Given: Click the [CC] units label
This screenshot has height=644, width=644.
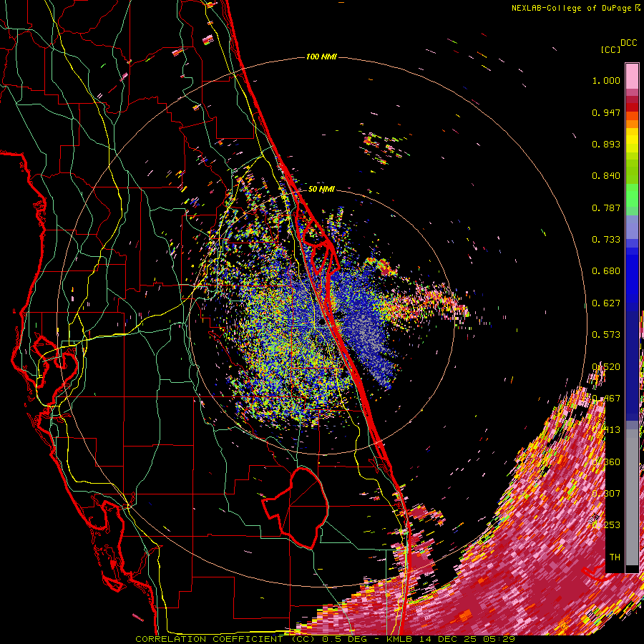Looking at the screenshot, I should 610,49.
